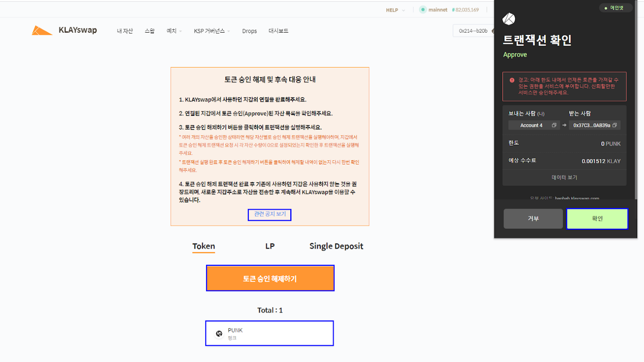Click the KLAYswap orange logo icon
This screenshot has width=644, height=362.
[x=42, y=30]
